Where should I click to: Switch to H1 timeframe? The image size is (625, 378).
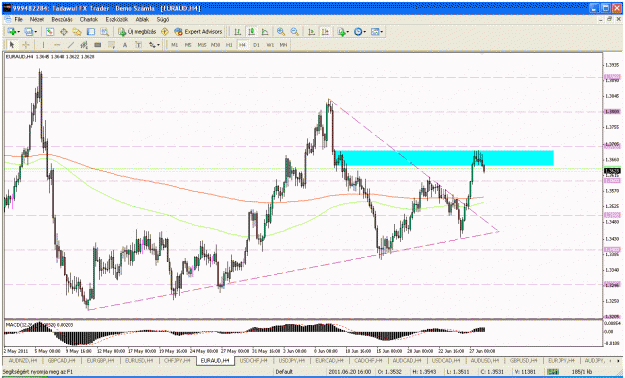click(x=229, y=45)
